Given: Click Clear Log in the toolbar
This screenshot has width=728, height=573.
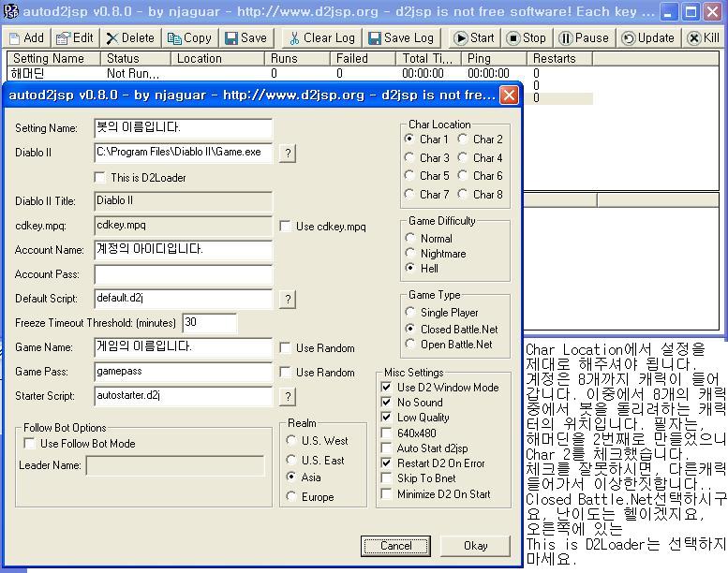Looking at the screenshot, I should tap(321, 38).
